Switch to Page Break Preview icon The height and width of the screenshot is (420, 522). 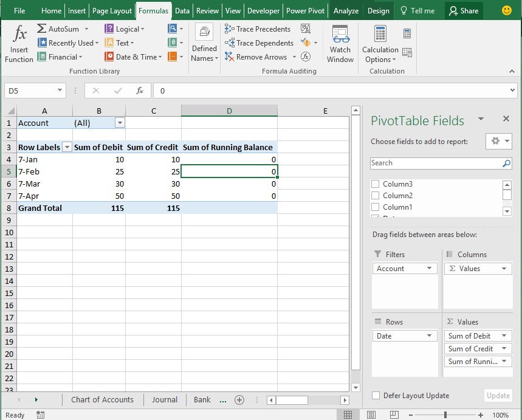[x=394, y=415]
